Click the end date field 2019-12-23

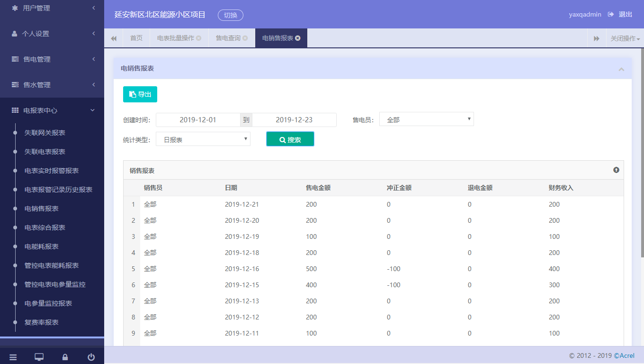[294, 120]
